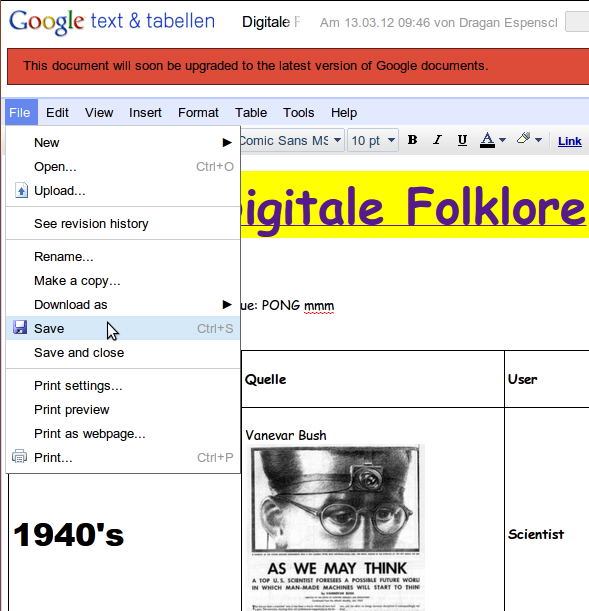Choose Save and close

(123, 353)
